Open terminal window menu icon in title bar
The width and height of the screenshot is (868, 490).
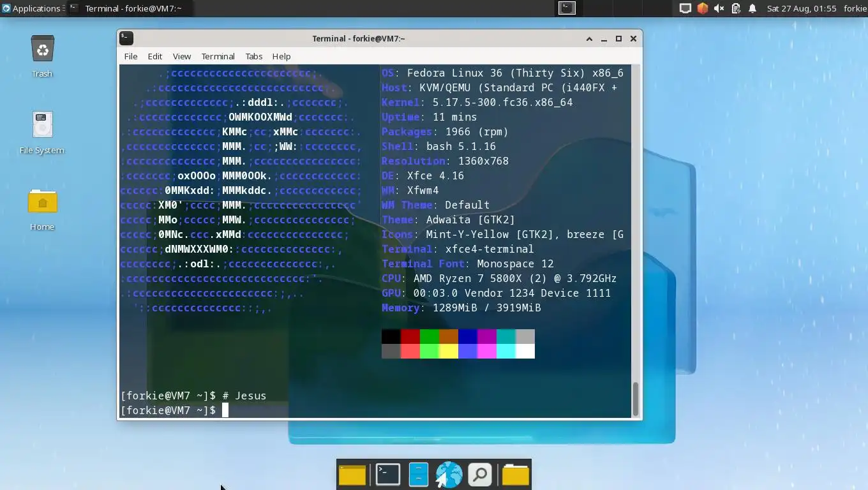(x=126, y=38)
